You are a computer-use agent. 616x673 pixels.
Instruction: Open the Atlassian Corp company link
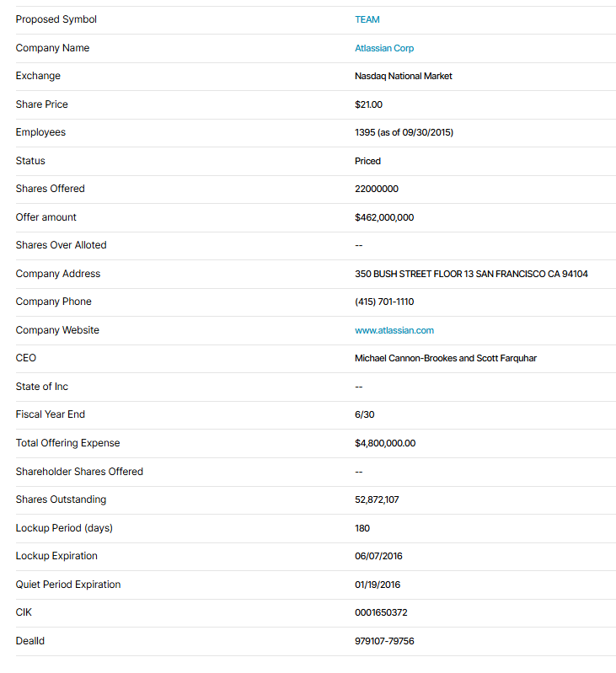pos(384,48)
